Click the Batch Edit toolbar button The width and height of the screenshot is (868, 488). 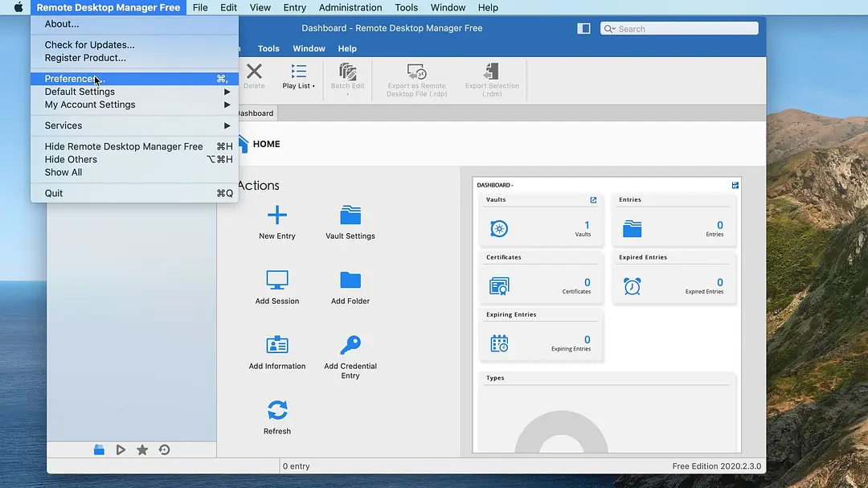[348, 79]
